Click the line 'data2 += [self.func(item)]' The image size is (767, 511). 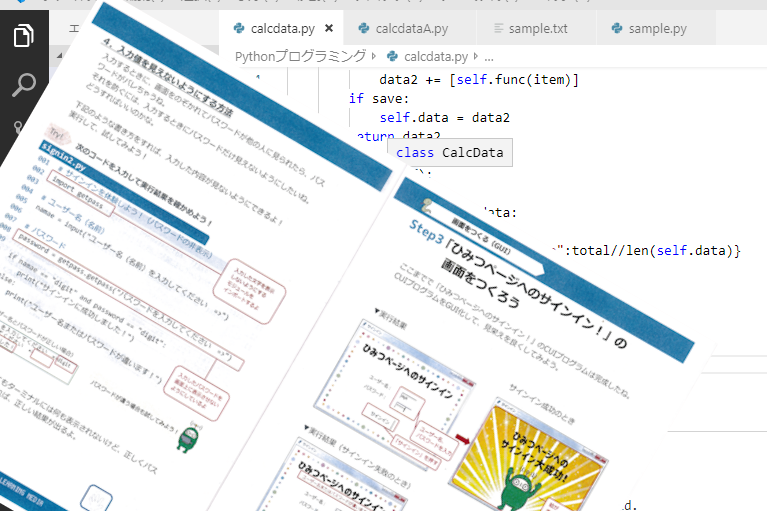479,80
